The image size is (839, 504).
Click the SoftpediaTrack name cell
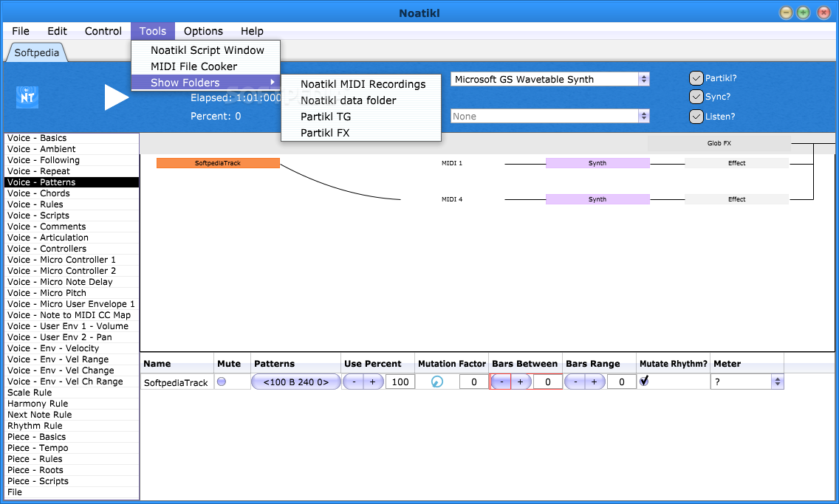(x=177, y=382)
